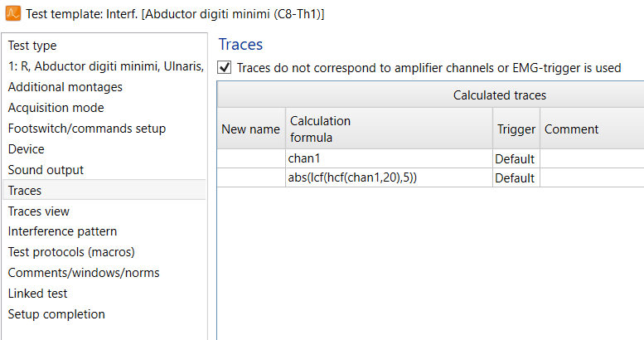The width and height of the screenshot is (644, 340).
Task: Select the '1: R, Abductor digiti minimi' item
Action: pos(104,66)
